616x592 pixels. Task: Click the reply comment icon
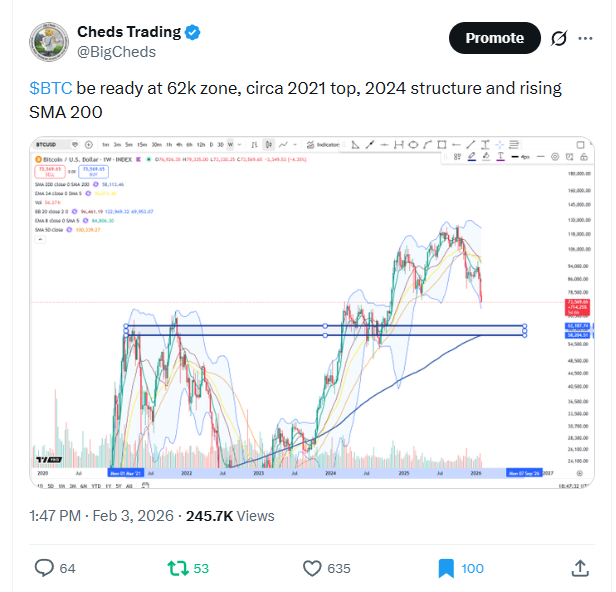[44, 568]
